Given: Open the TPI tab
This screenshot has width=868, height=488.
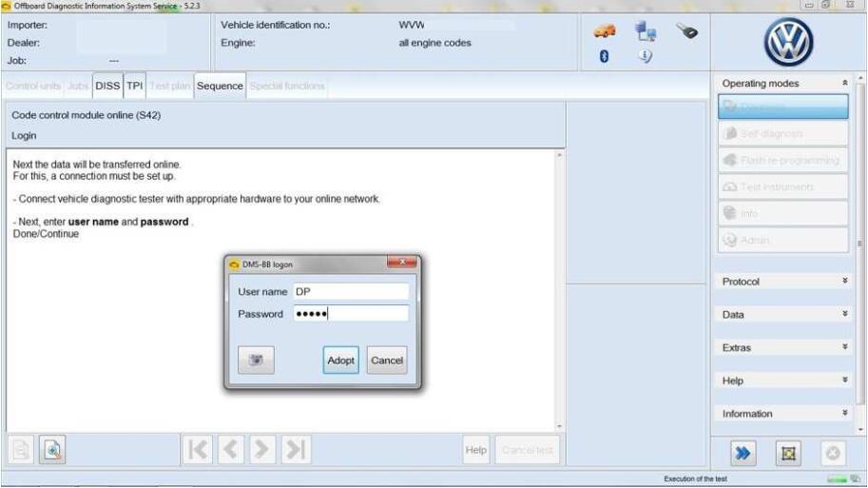Looking at the screenshot, I should click(134, 86).
